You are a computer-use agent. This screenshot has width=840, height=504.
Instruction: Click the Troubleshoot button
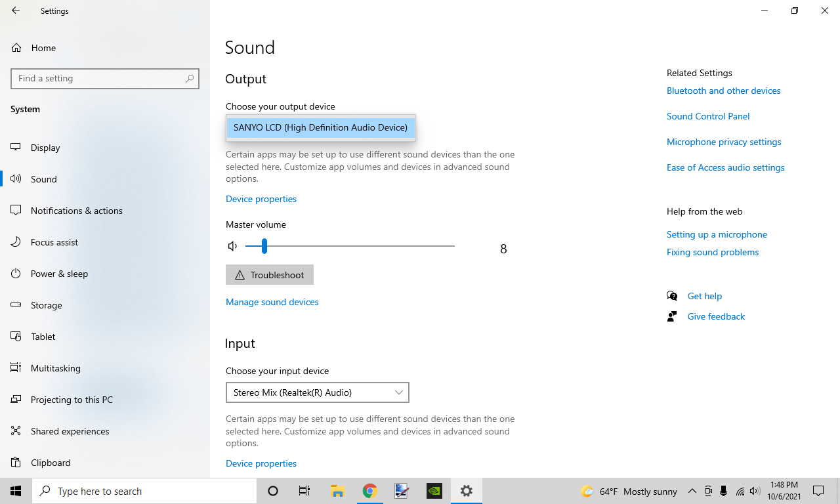pos(270,275)
